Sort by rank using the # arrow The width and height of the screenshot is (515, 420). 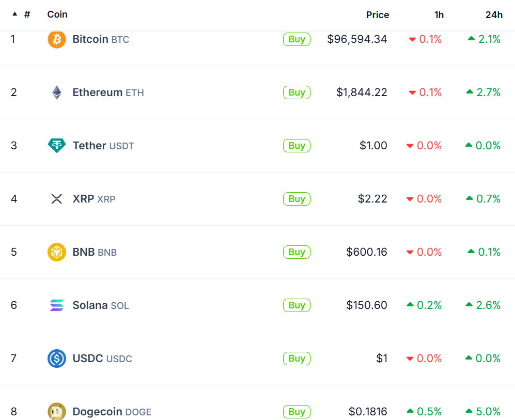(x=15, y=14)
